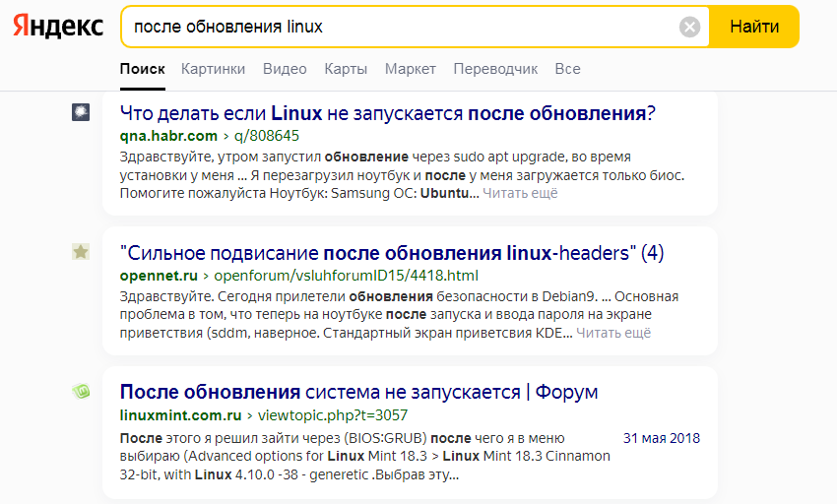Viewport: 837px width, 504px height.
Task: Open result 'Сильное подвисание после обновления linux-headers'
Action: point(392,253)
